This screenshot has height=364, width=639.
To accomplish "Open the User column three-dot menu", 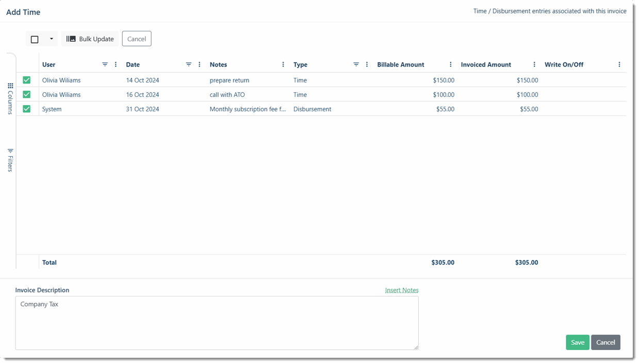I will pos(116,64).
